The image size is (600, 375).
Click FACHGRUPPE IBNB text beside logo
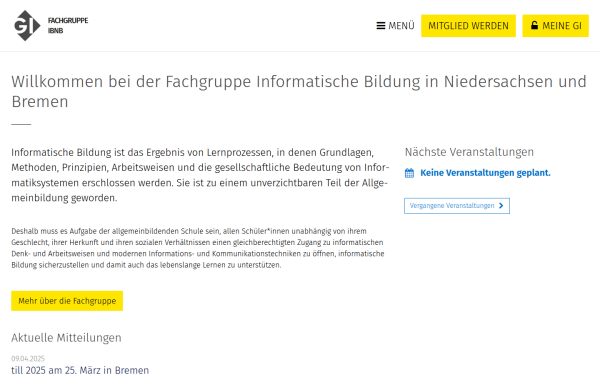[68, 26]
